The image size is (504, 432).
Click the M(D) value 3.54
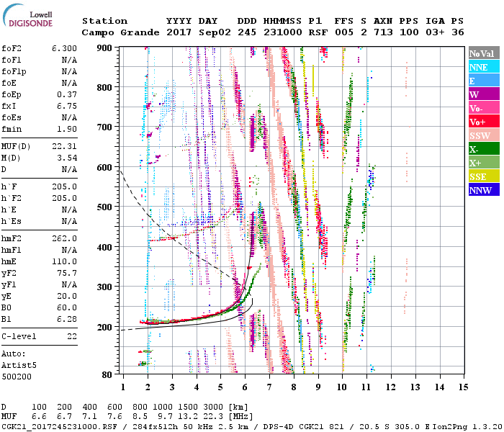(67, 158)
